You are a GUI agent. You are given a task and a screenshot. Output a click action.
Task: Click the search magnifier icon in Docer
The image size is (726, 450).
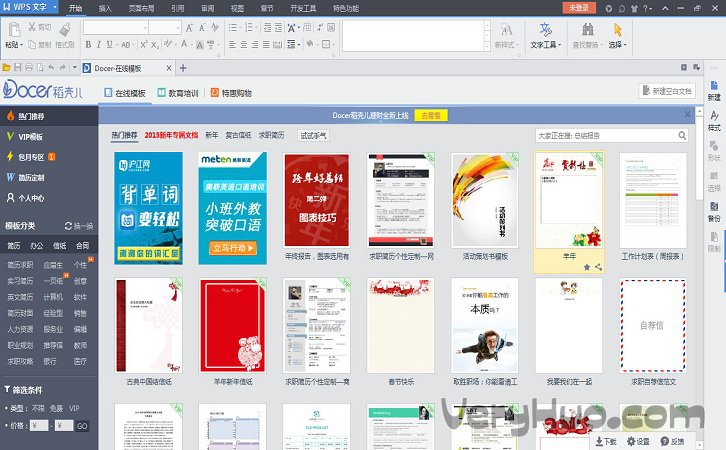[x=682, y=135]
